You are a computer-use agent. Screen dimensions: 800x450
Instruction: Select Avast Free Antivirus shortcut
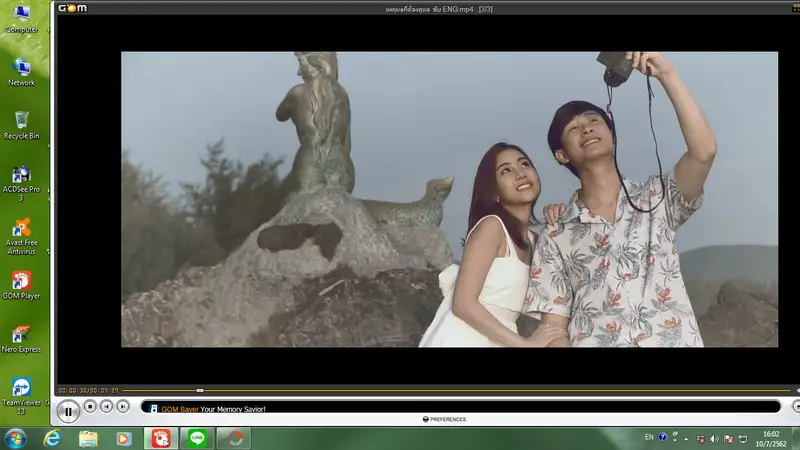click(x=21, y=236)
